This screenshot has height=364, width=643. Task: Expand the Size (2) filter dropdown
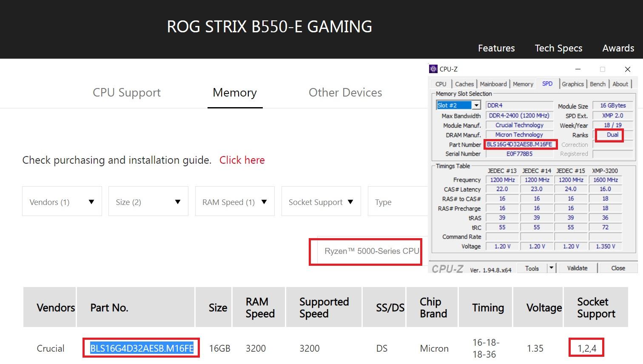point(148,201)
